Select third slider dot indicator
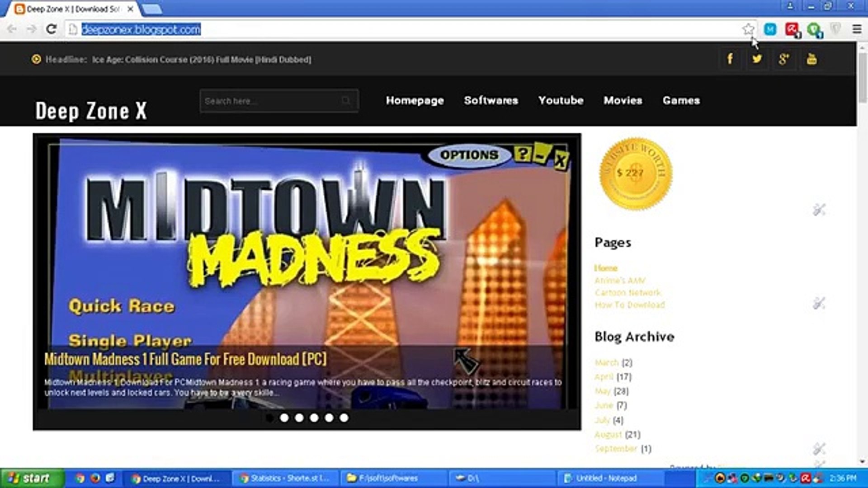 (299, 418)
